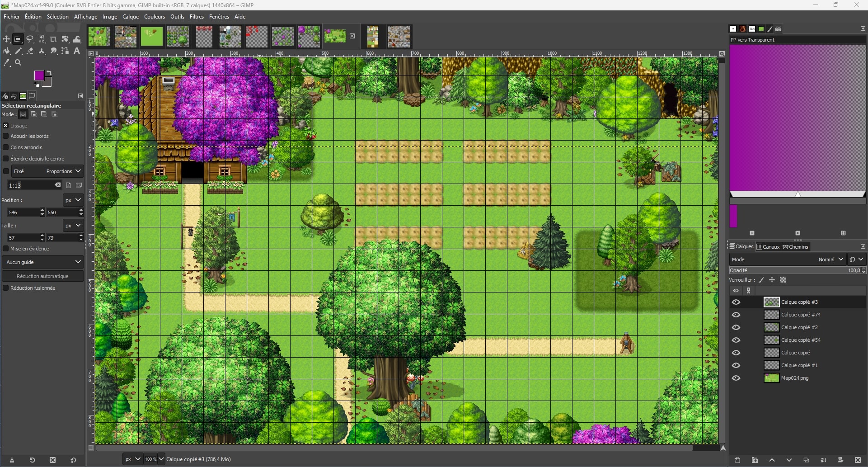Open the Fixé Proportions dropdown
This screenshot has width=868, height=467.
point(47,171)
